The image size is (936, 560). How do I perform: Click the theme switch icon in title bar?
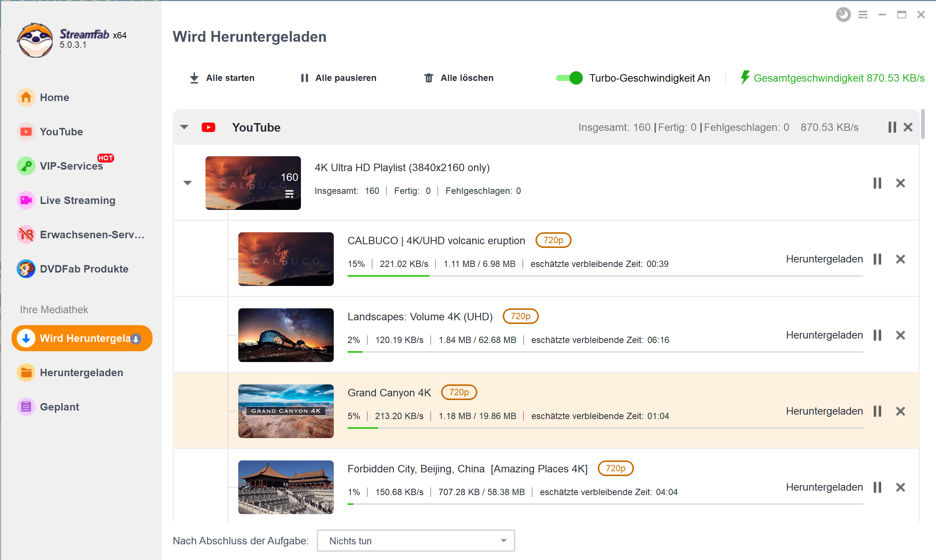pos(843,15)
